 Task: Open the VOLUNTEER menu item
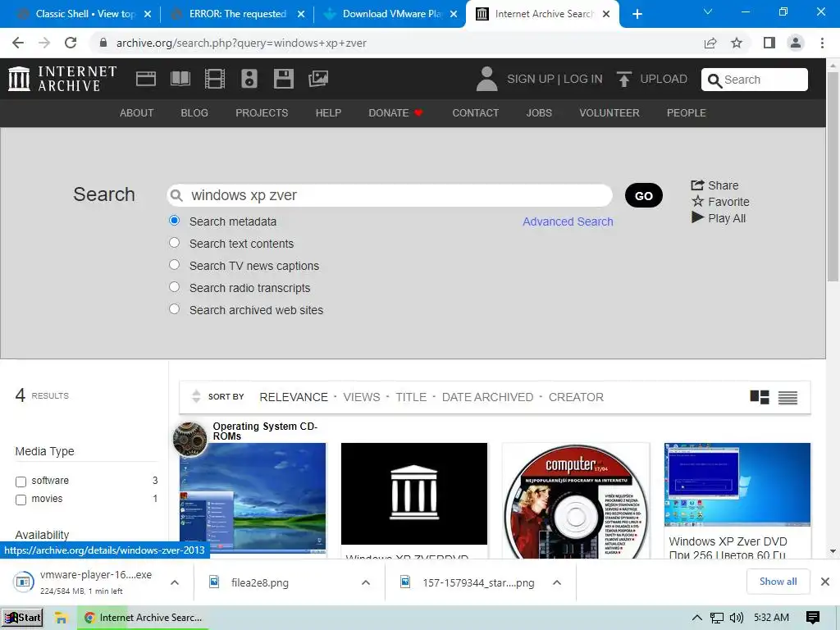[609, 113]
